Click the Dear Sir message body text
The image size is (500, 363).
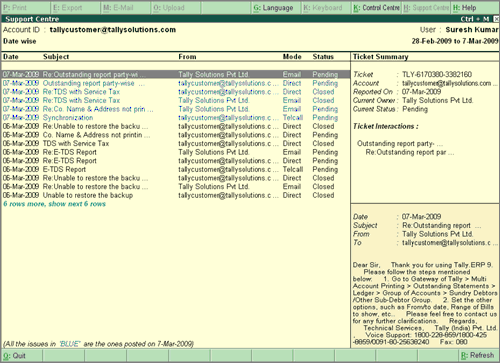(425, 303)
